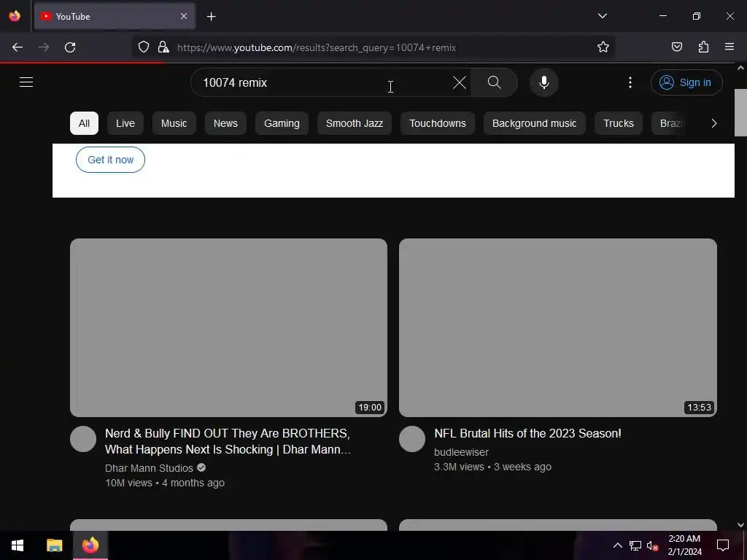Select the All filter chip
This screenshot has height=560, width=747.
coord(85,123)
